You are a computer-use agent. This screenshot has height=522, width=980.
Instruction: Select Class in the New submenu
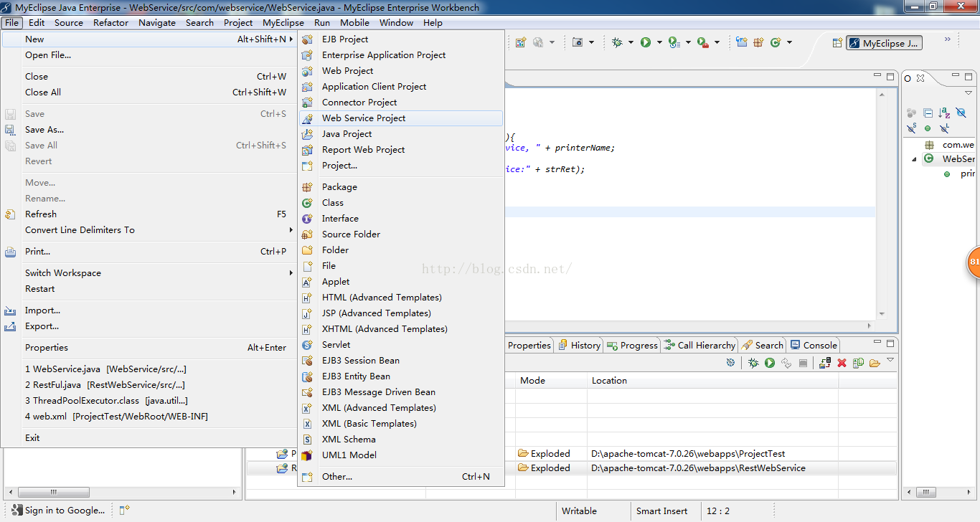coord(401,203)
